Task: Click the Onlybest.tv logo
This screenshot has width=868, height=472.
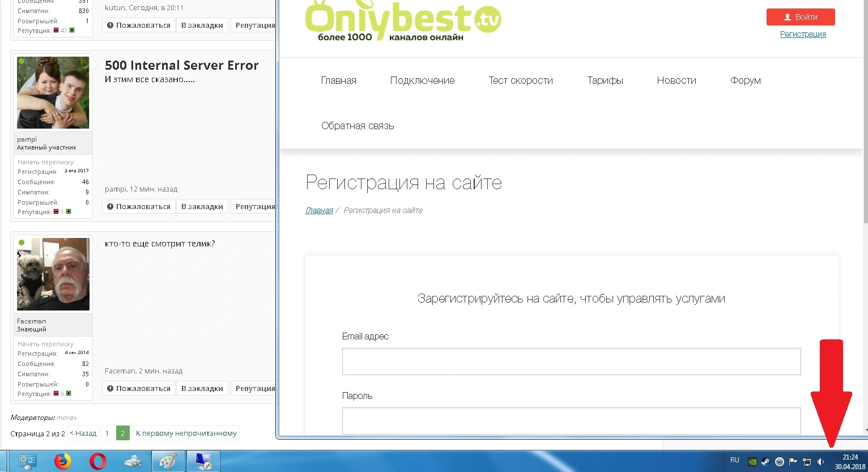Action: point(403,21)
